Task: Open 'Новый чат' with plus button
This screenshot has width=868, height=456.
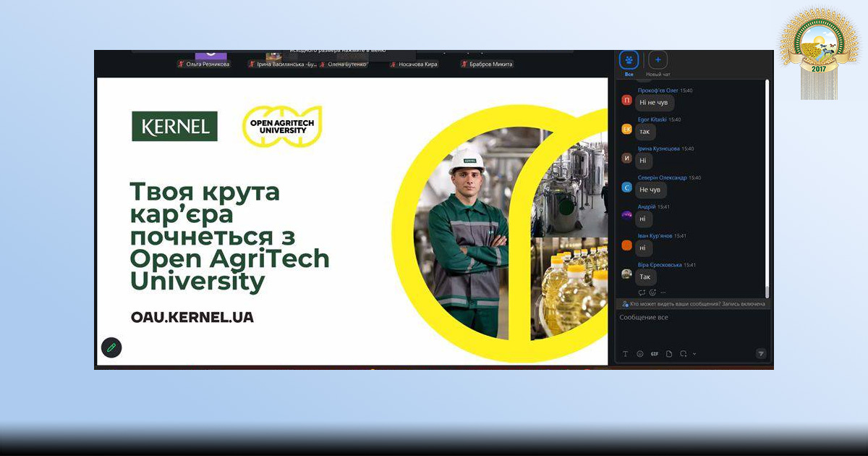Action: coord(658,61)
